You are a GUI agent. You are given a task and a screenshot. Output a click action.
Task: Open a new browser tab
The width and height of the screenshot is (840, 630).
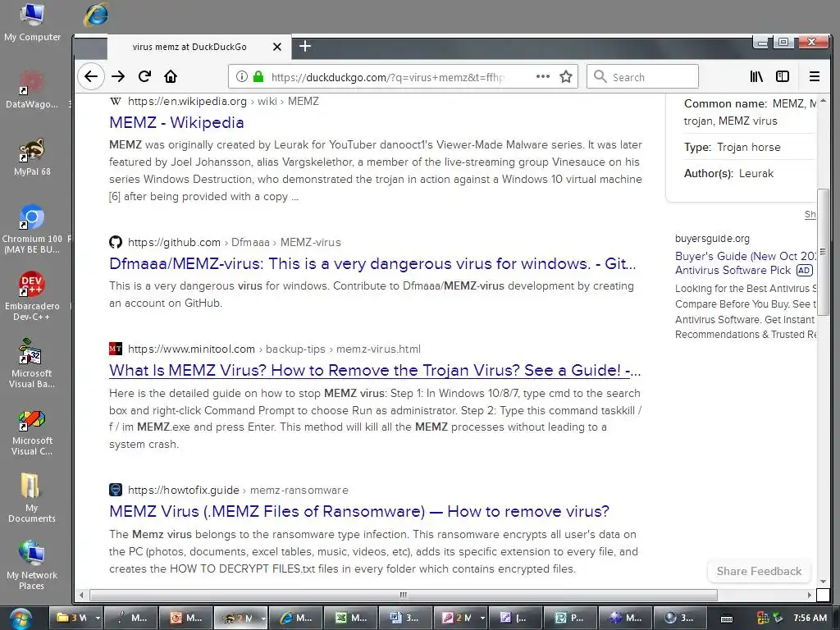[305, 46]
